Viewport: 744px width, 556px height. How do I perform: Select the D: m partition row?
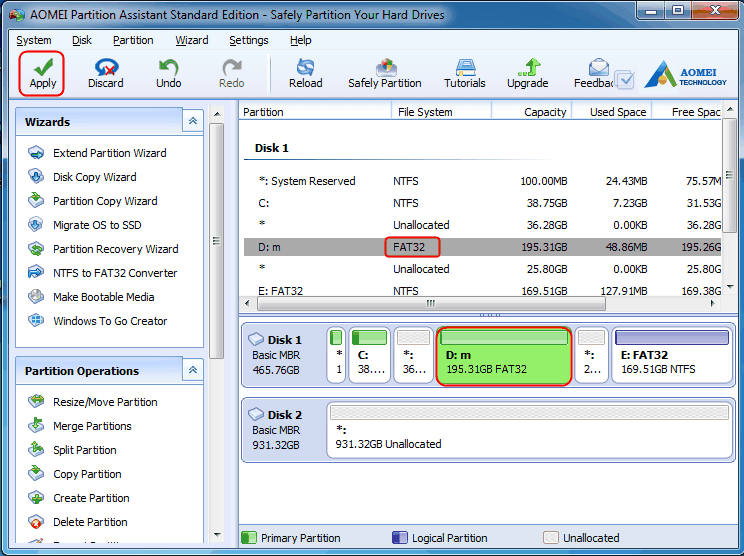click(483, 247)
